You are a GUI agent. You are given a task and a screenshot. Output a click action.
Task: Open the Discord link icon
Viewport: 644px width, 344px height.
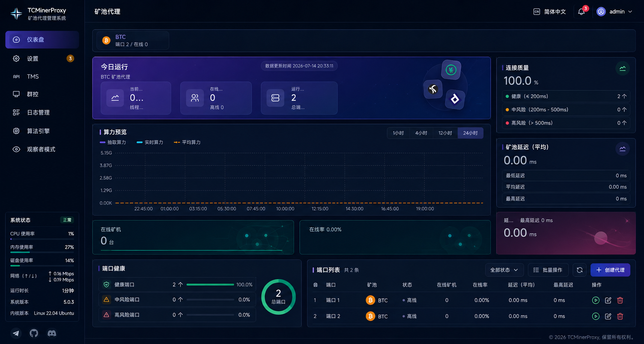pos(52,333)
